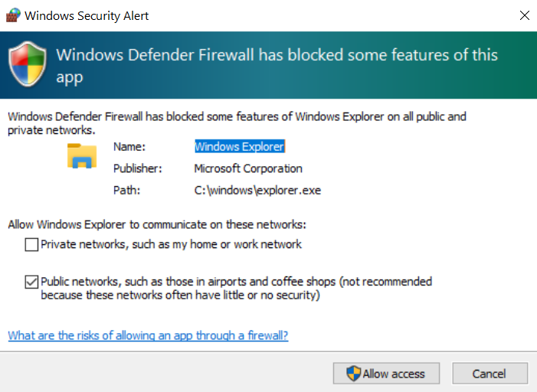
Task: Click the explorer.exe path value
Action: 257,190
